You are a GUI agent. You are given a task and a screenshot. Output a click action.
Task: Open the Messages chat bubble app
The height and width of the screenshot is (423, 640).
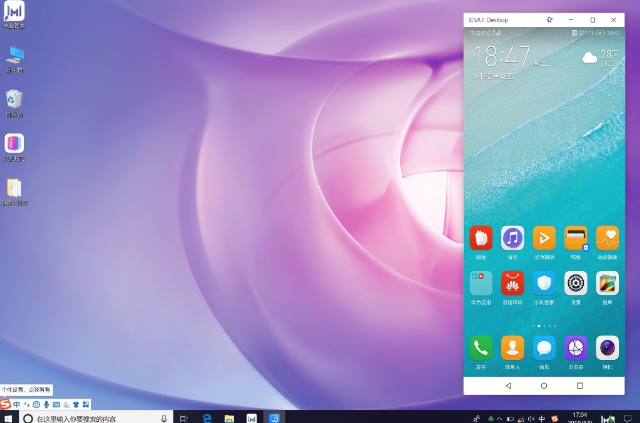pyautogui.click(x=544, y=348)
